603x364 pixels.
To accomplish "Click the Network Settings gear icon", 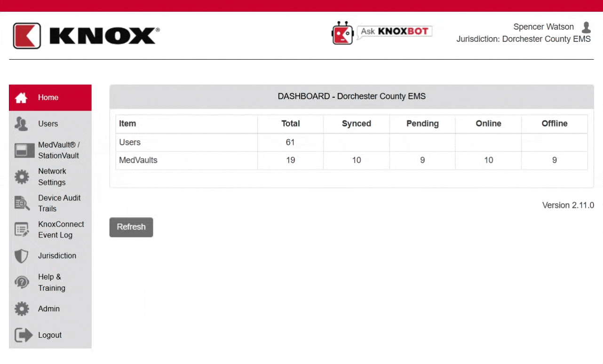I will [22, 177].
